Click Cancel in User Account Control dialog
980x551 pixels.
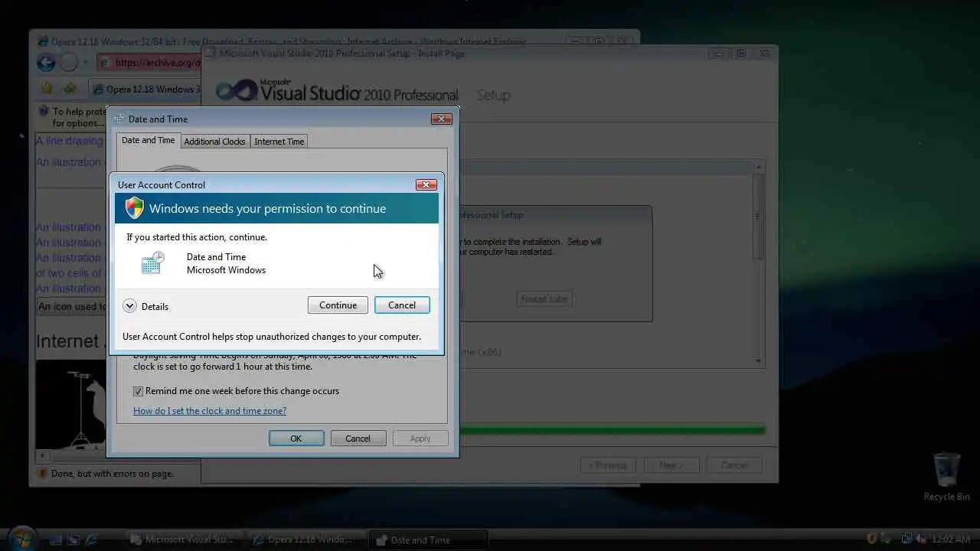coord(402,305)
